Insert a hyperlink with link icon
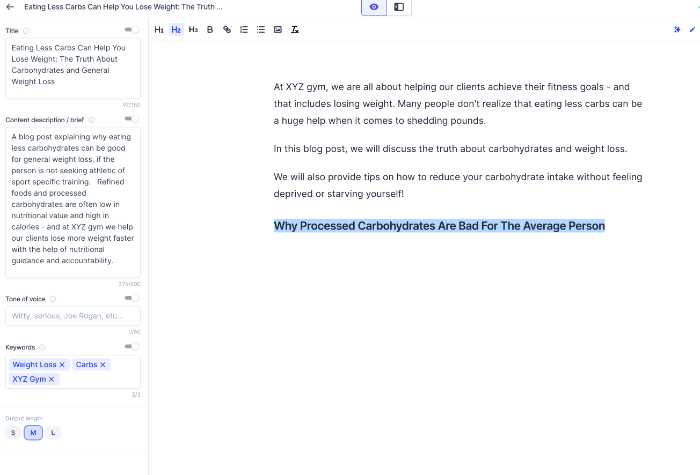The image size is (700, 475). click(227, 30)
